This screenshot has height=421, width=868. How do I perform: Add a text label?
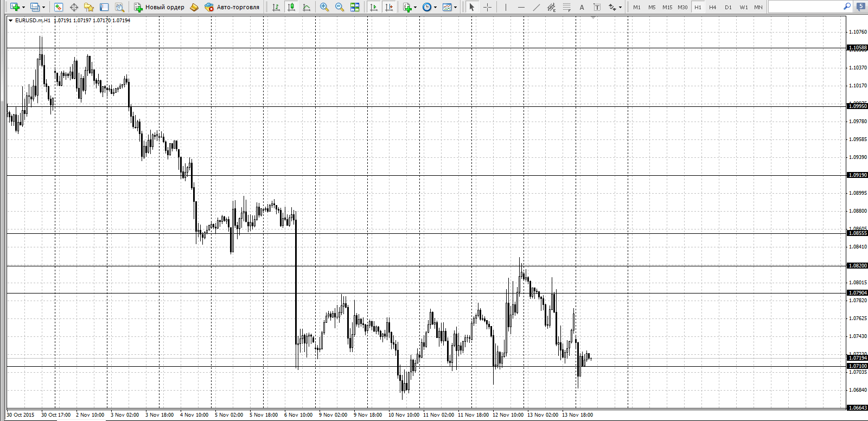597,7
